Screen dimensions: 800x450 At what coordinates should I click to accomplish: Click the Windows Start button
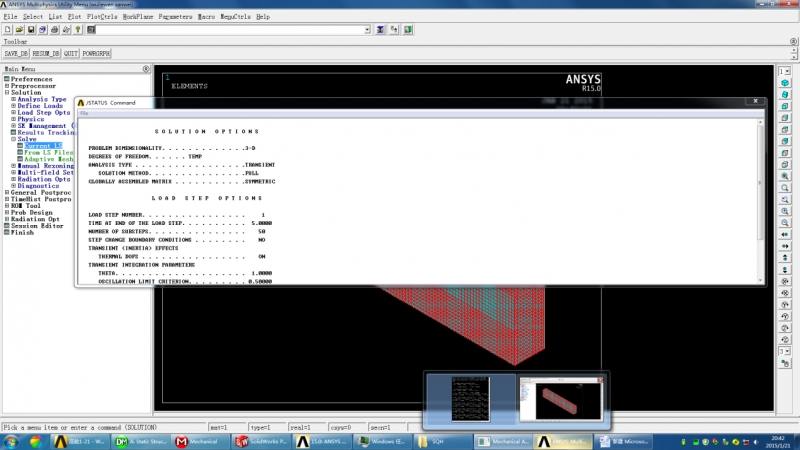point(11,442)
